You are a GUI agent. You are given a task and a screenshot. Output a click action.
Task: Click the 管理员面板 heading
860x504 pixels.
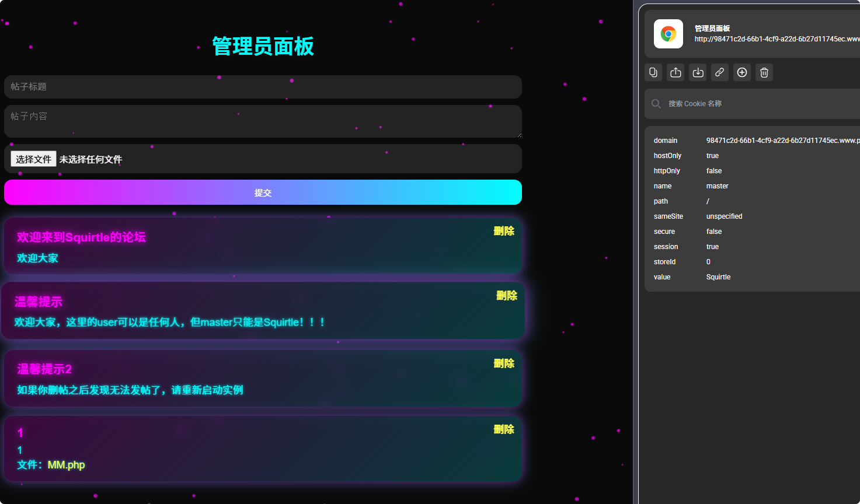tap(263, 46)
